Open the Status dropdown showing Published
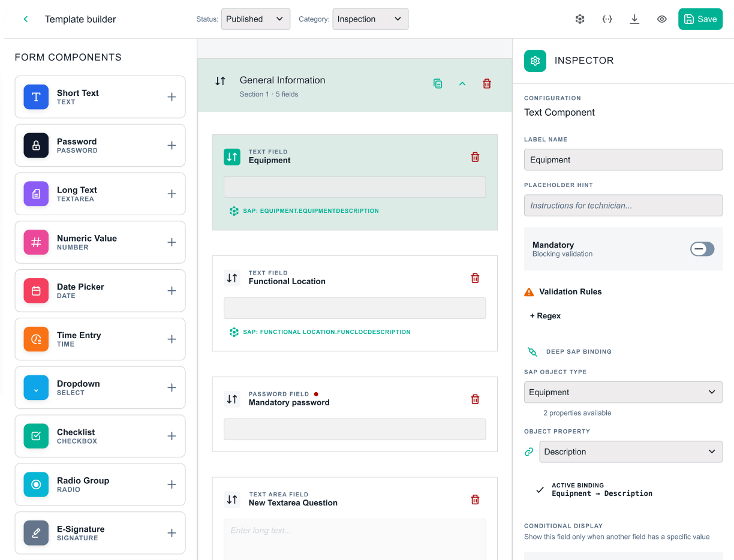The height and width of the screenshot is (560, 734). tap(255, 19)
